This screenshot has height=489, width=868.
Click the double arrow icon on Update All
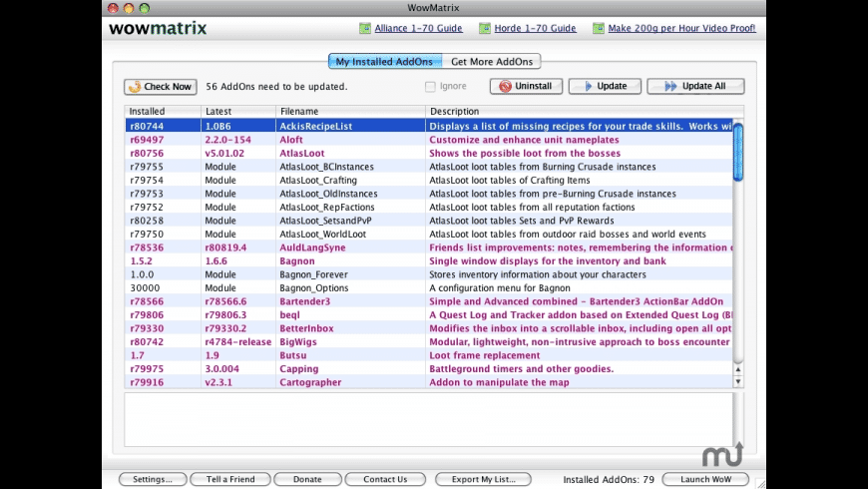(x=670, y=87)
